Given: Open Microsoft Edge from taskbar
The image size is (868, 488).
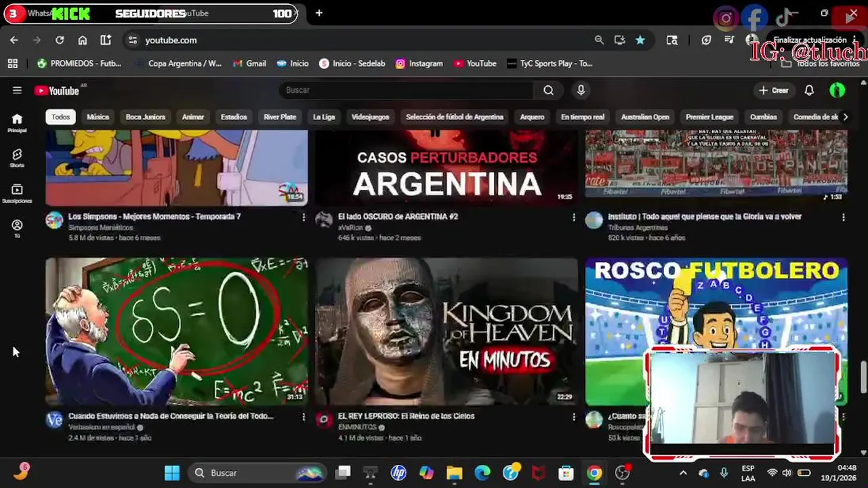Looking at the screenshot, I should 482,472.
